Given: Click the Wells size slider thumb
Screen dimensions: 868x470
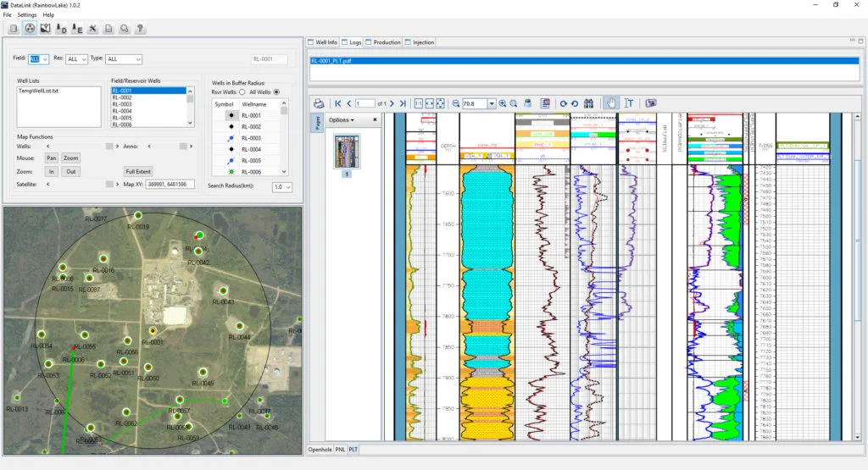Looking at the screenshot, I should (109, 147).
